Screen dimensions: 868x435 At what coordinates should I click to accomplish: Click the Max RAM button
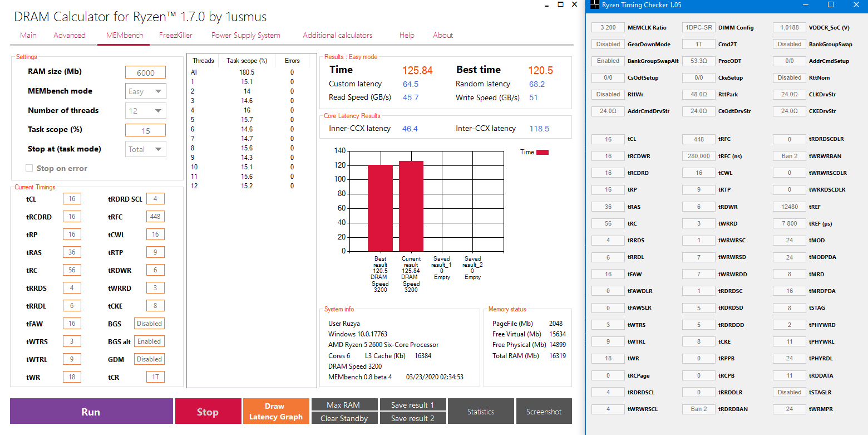pyautogui.click(x=344, y=405)
